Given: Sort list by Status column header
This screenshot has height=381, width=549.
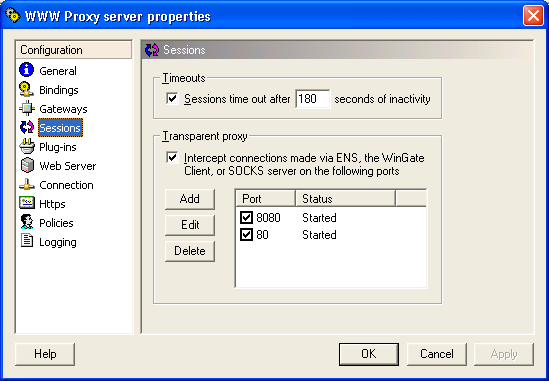Looking at the screenshot, I should 345,199.
